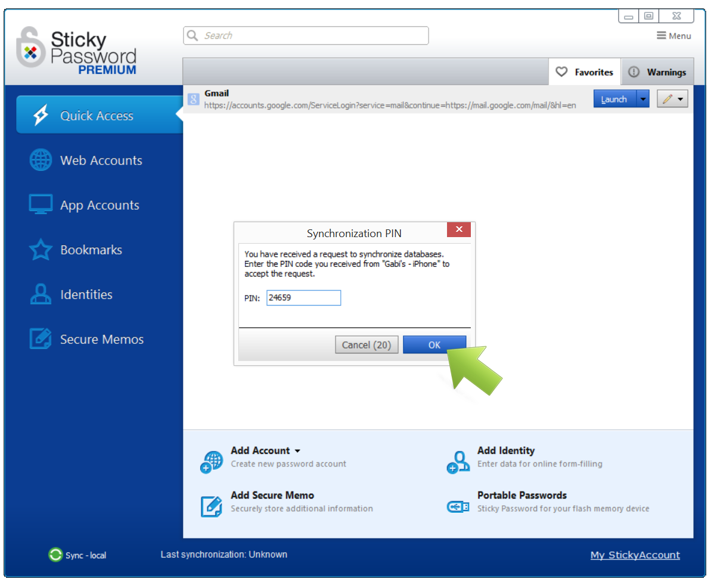
Task: Click the search magnifier icon
Action: click(193, 36)
